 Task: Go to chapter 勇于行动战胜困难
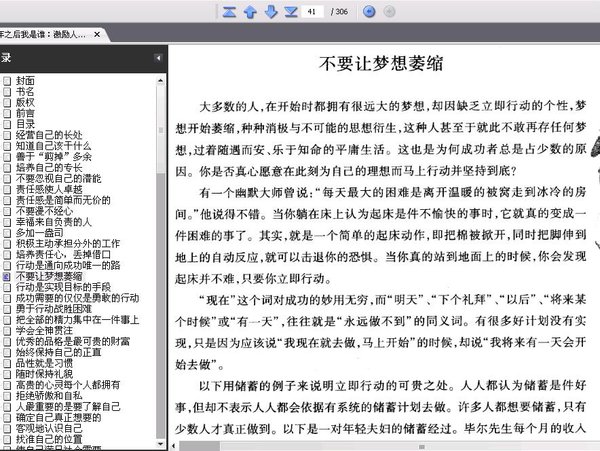(x=54, y=309)
